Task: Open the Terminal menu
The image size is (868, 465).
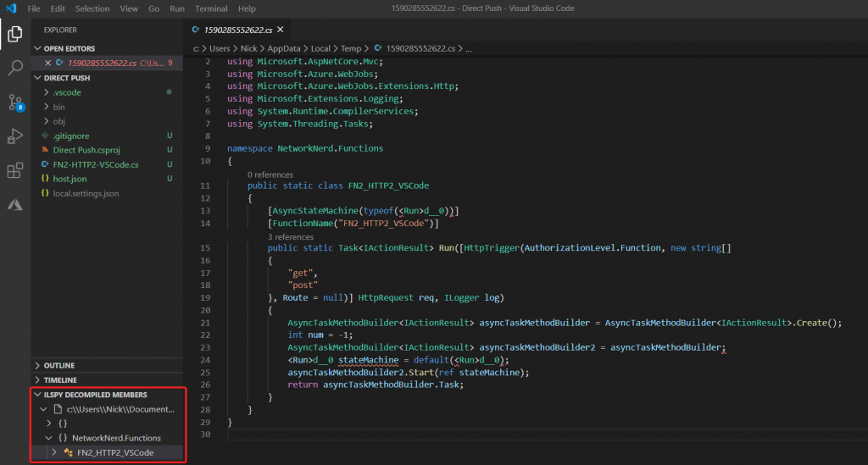Action: point(211,8)
